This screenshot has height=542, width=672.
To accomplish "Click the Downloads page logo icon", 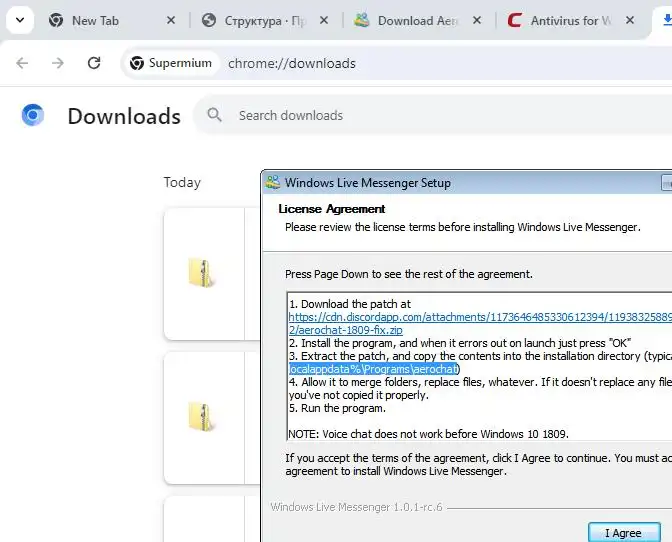I will (33, 115).
